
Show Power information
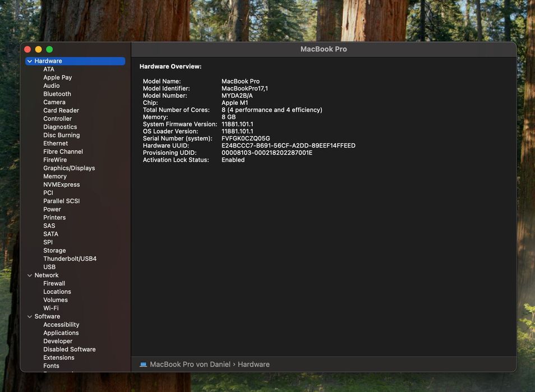pos(52,209)
